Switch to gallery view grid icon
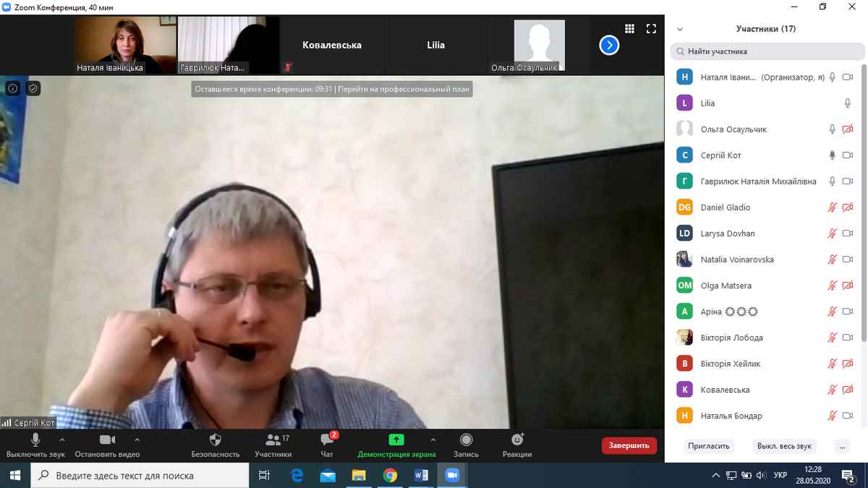 (629, 29)
